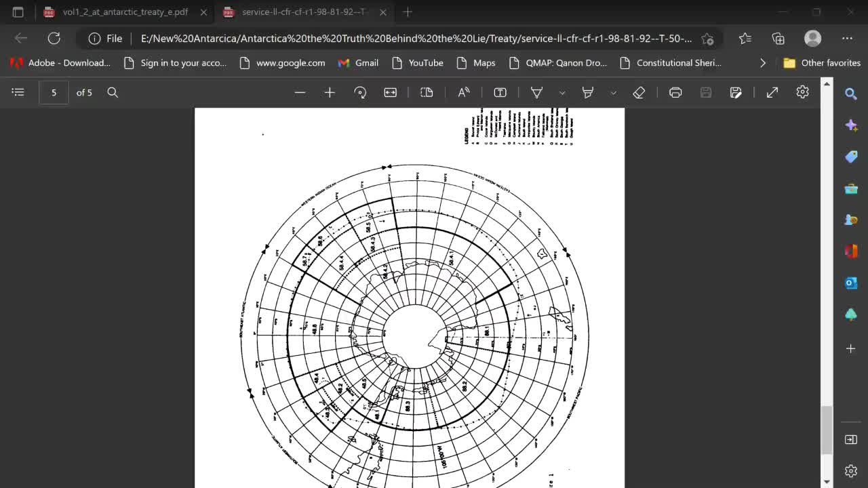Open the YouTube favorite
Screen dimensions: 868x488
click(418, 63)
